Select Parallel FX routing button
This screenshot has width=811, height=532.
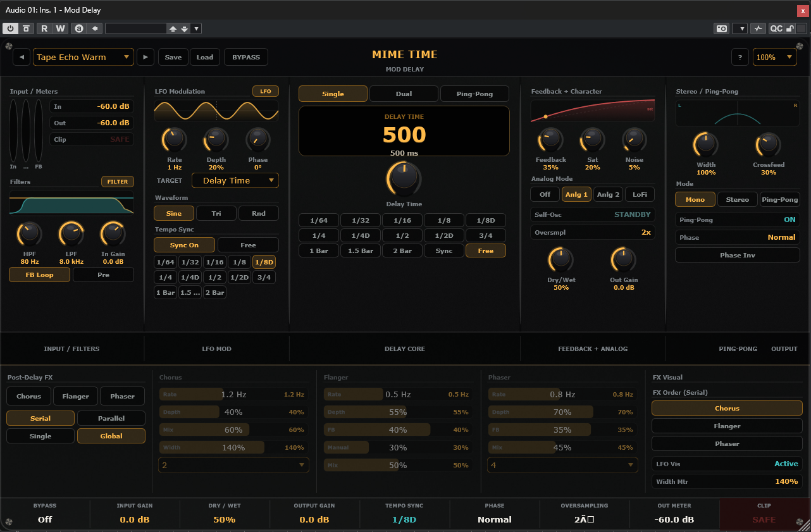click(111, 418)
